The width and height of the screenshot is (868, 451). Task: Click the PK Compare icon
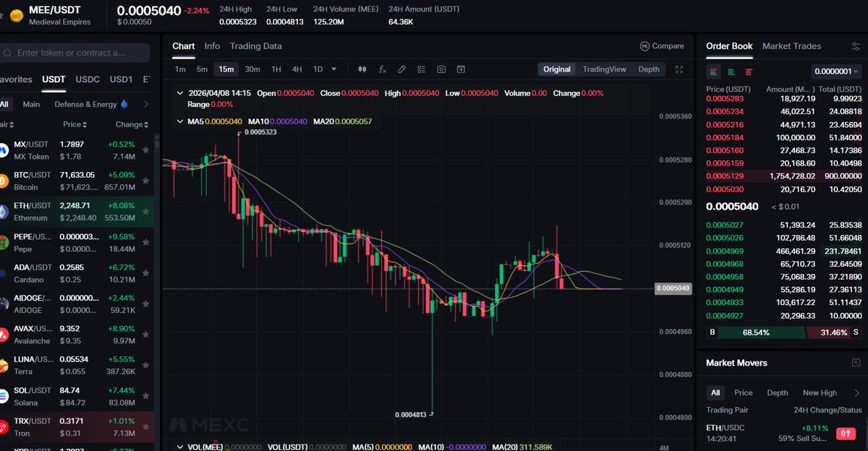pos(644,46)
